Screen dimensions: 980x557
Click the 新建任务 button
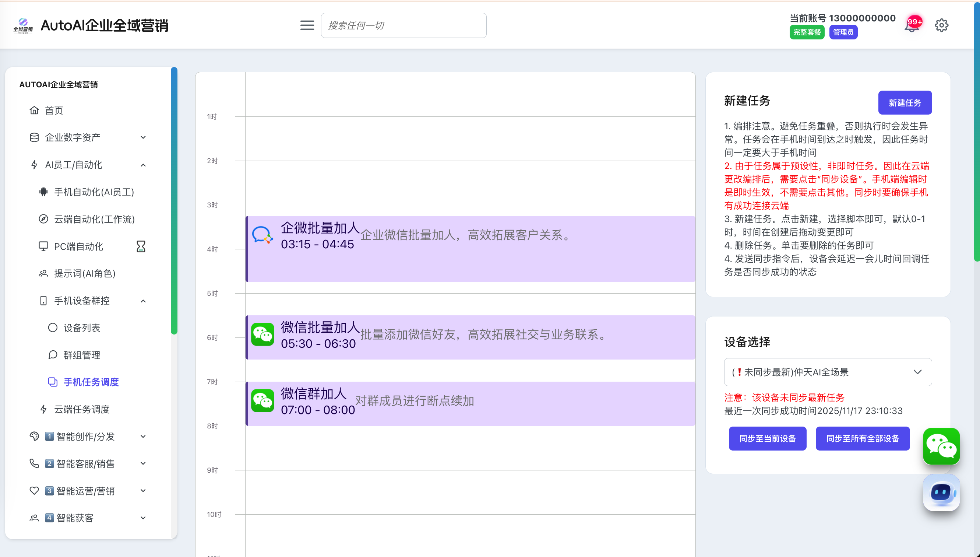[x=905, y=102]
